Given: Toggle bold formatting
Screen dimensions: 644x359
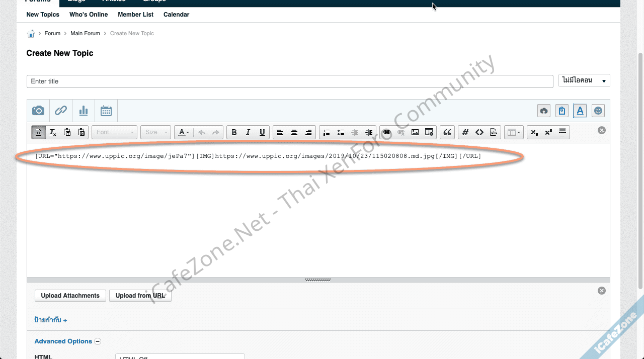Looking at the screenshot, I should coord(234,132).
